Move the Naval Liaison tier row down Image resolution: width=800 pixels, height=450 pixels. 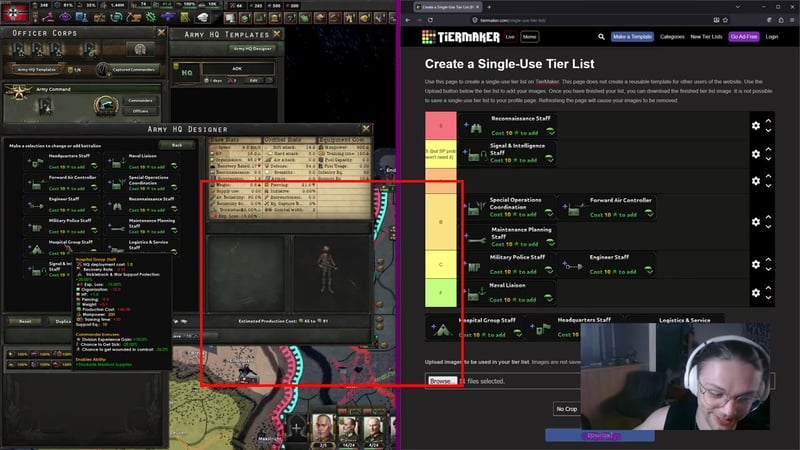click(x=768, y=298)
